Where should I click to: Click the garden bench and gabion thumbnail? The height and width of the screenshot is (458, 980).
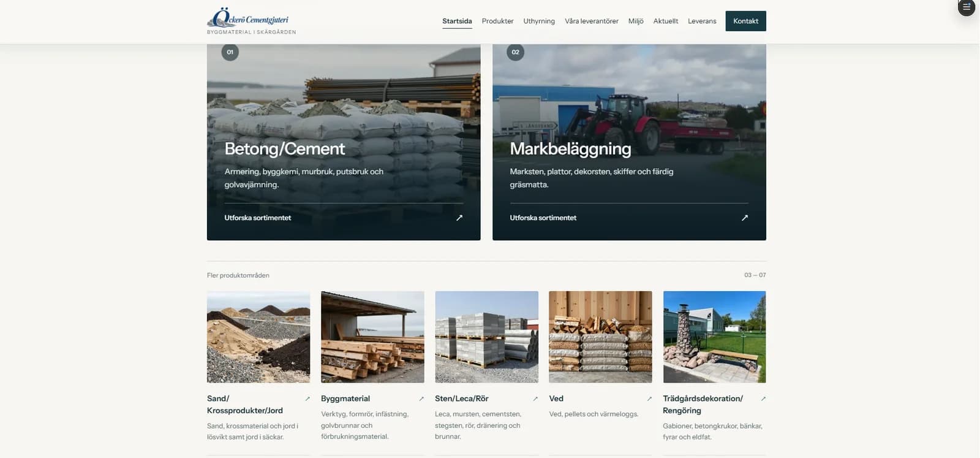(x=714, y=337)
